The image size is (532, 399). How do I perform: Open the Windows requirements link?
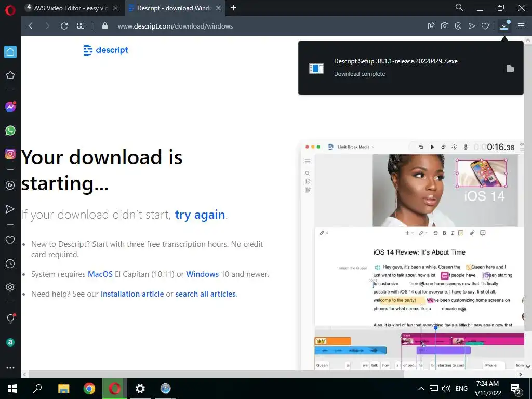[x=202, y=274]
